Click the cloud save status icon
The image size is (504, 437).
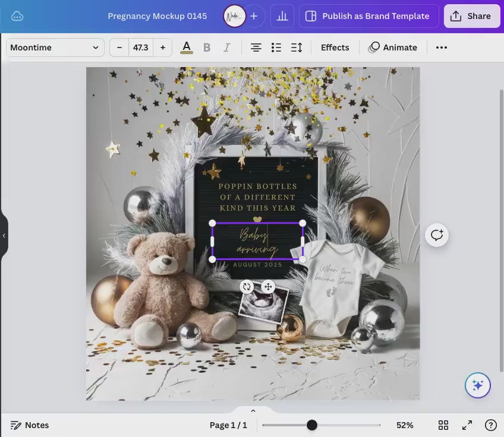[17, 16]
